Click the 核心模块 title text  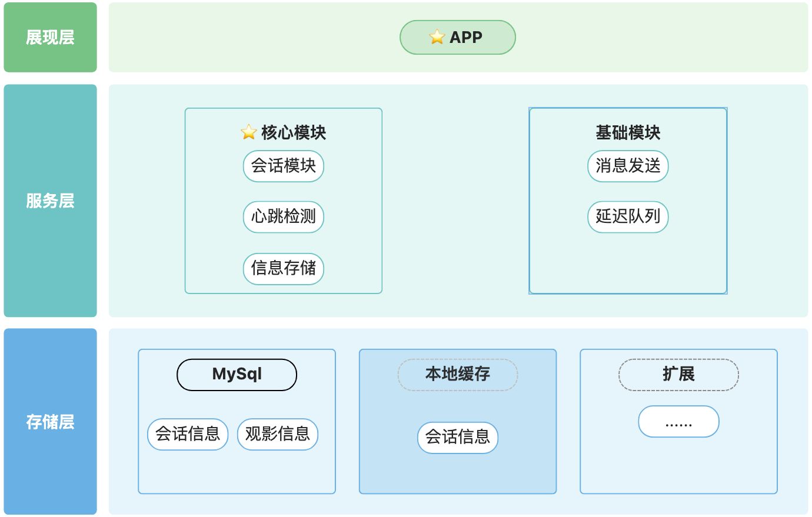(294, 133)
